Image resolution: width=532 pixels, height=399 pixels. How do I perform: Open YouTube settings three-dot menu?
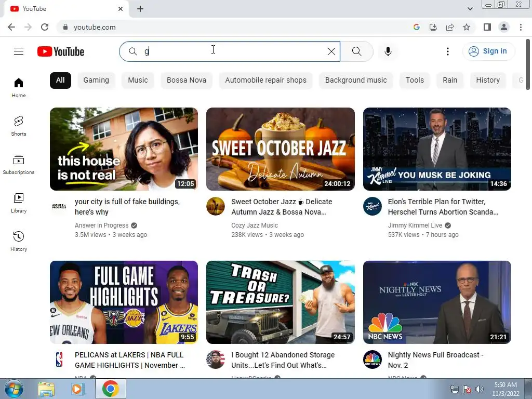pos(447,51)
